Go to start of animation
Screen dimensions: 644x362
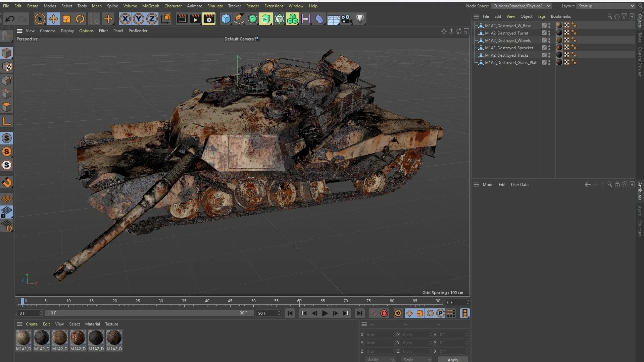[290, 313]
